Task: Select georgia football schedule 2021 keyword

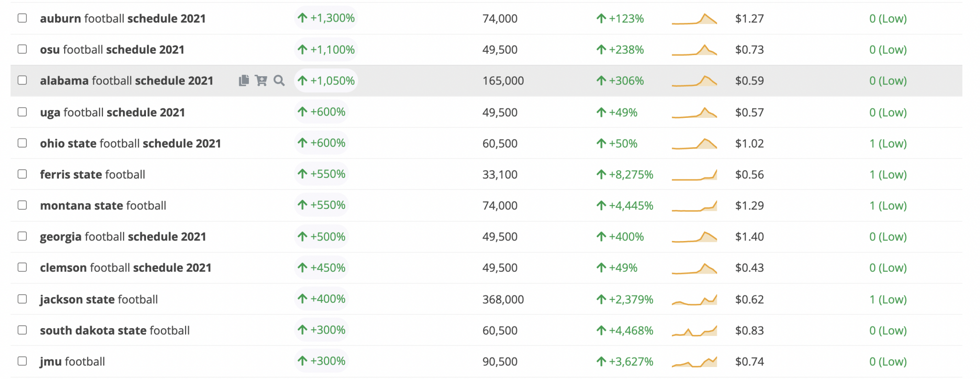Action: tap(123, 237)
